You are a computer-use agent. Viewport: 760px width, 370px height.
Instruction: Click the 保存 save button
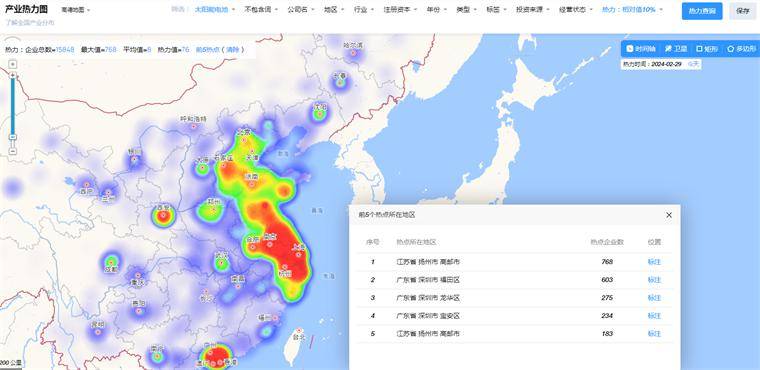click(742, 11)
